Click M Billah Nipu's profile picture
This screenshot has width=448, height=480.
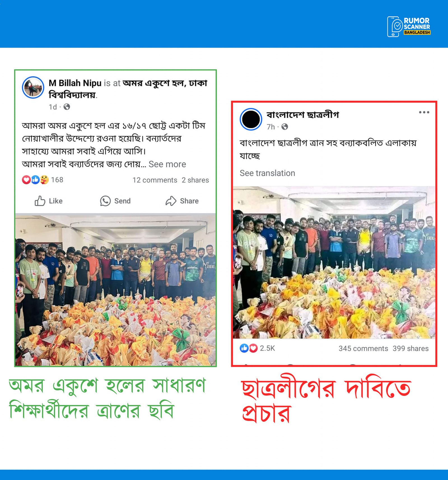tap(33, 87)
